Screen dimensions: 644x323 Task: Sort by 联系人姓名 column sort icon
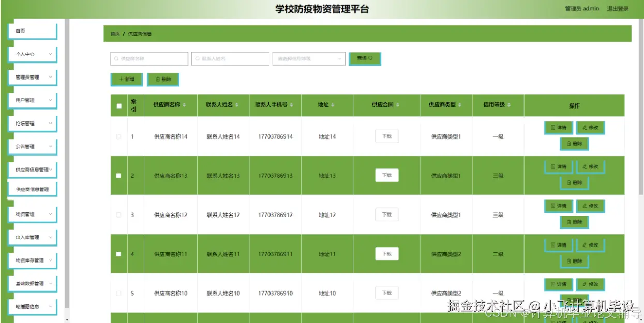pyautogui.click(x=237, y=105)
